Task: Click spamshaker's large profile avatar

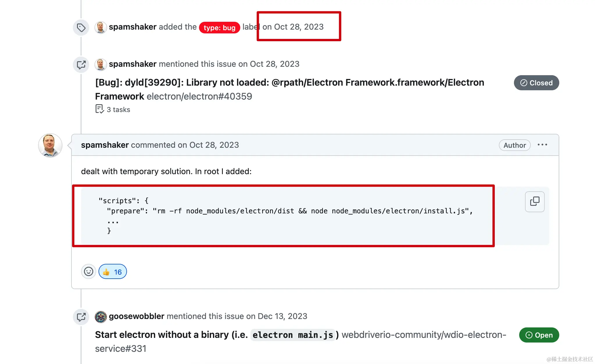Action: point(50,145)
